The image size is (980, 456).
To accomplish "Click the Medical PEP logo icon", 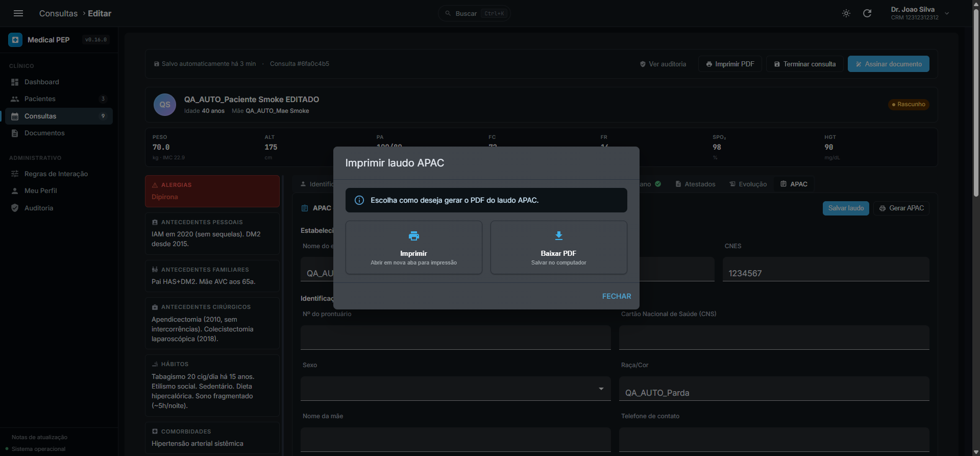I will [15, 40].
